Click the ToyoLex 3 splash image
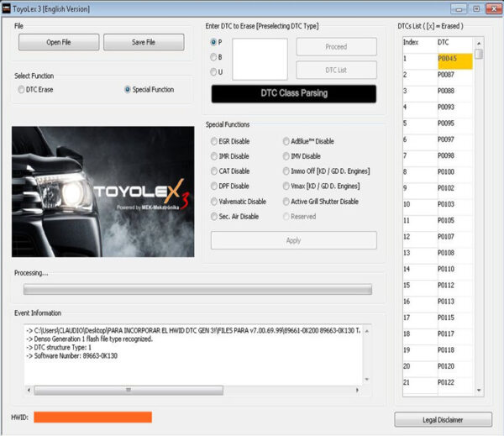504x436 pixels. click(102, 192)
